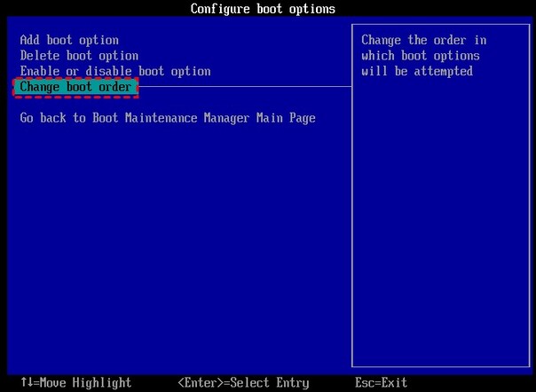Screen dimensions: 536x392
Task: Click empty blue area below menu entries
Action: [177, 248]
